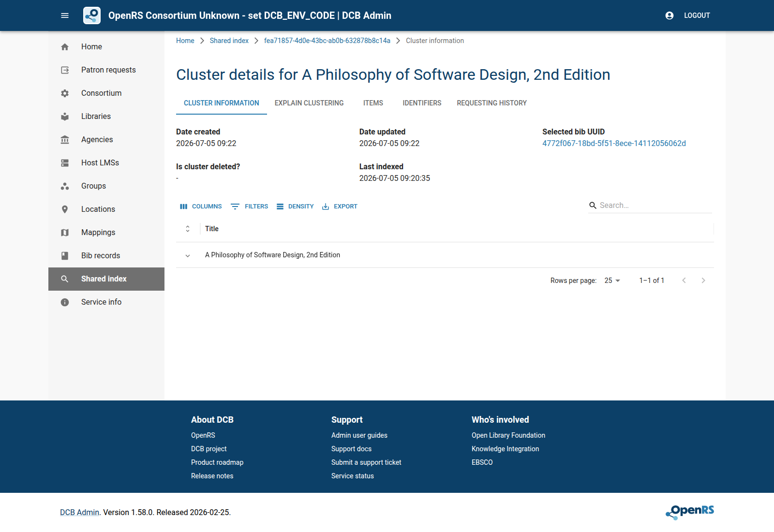This screenshot has width=774, height=532.
Task: Click Home breadcrumb link
Action: coord(185,41)
